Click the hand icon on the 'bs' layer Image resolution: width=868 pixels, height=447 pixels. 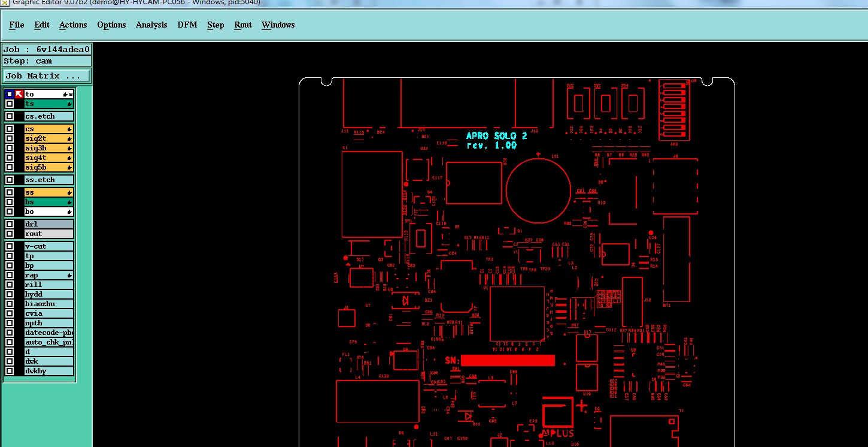click(x=69, y=203)
